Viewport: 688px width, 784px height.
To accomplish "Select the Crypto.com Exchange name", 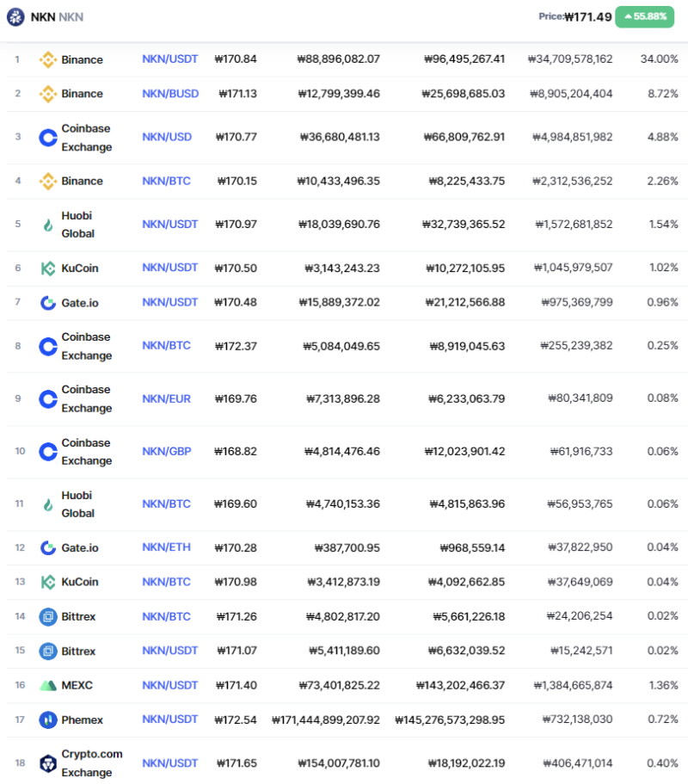I will (x=92, y=763).
